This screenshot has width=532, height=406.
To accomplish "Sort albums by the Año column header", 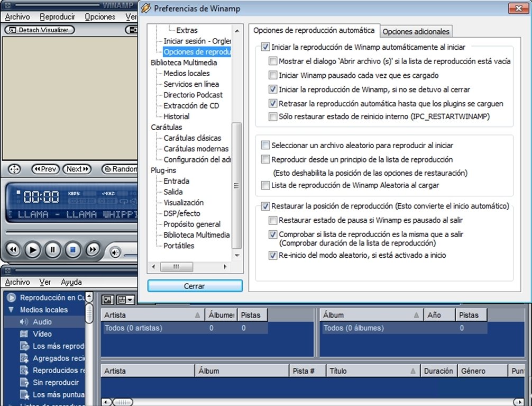I will pyautogui.click(x=439, y=315).
